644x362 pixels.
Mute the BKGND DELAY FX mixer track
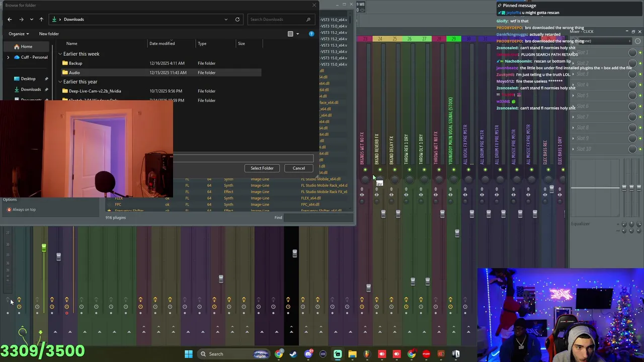[394, 169]
